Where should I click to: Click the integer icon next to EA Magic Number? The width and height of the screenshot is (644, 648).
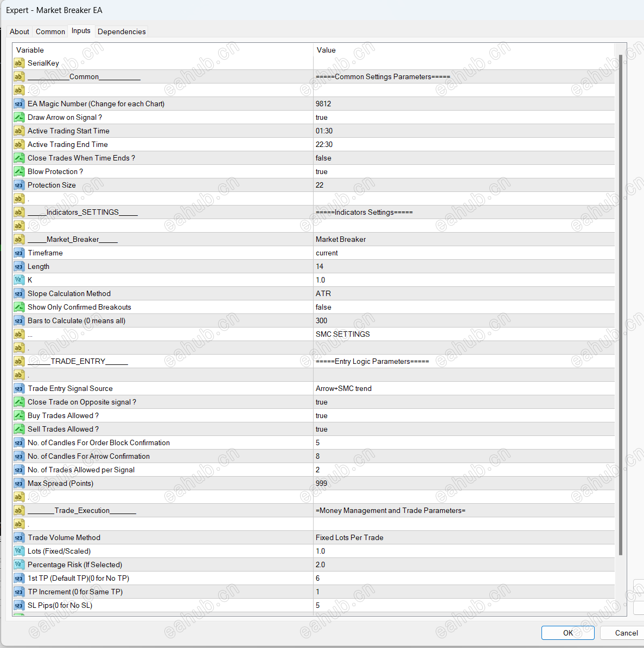[19, 104]
